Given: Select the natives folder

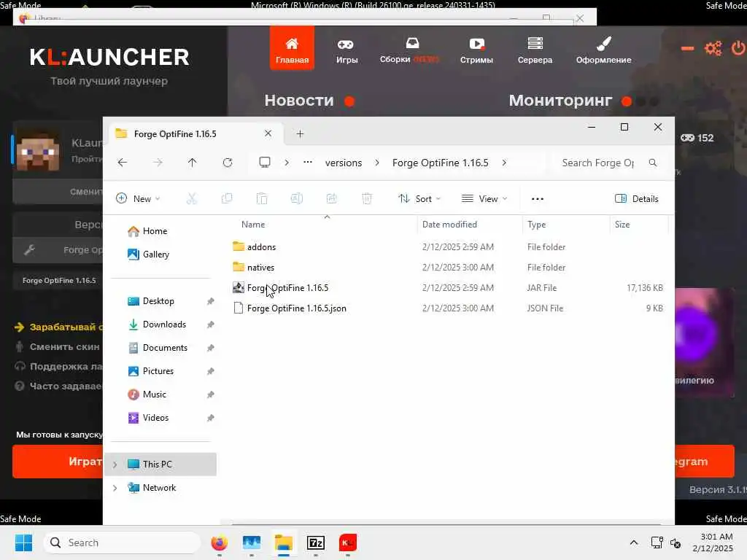Looking at the screenshot, I should (260, 267).
